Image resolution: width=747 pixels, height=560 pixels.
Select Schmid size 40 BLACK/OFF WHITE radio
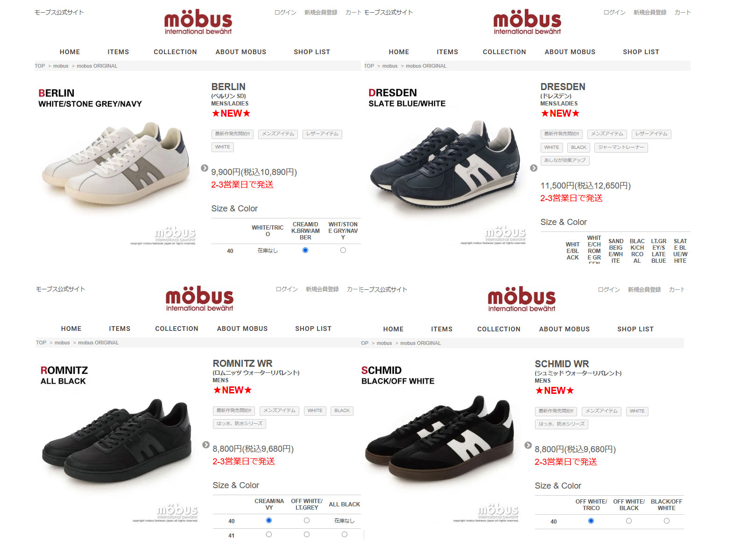click(x=667, y=521)
